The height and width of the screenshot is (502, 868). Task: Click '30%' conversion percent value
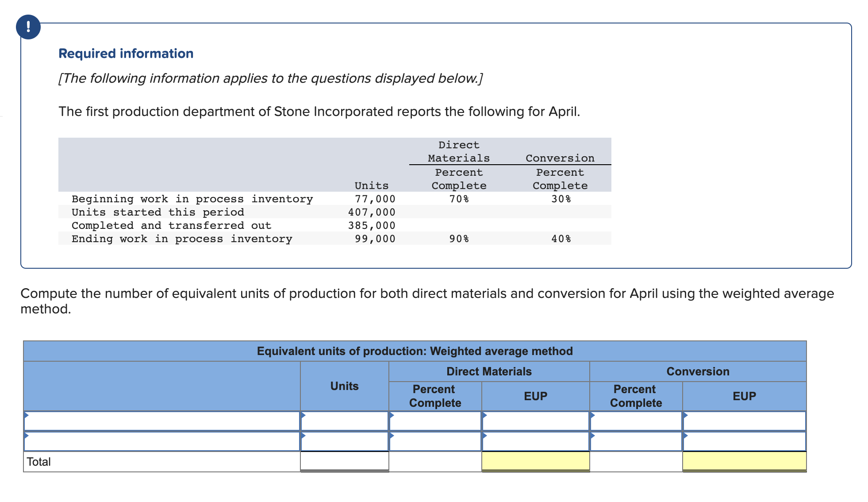(561, 199)
